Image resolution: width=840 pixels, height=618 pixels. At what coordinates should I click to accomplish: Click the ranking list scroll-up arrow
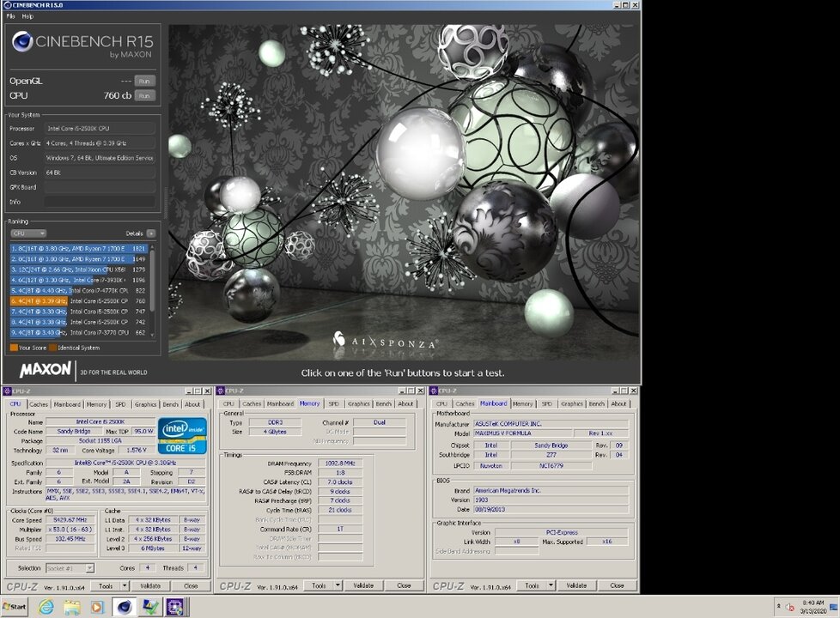pyautogui.click(x=153, y=248)
